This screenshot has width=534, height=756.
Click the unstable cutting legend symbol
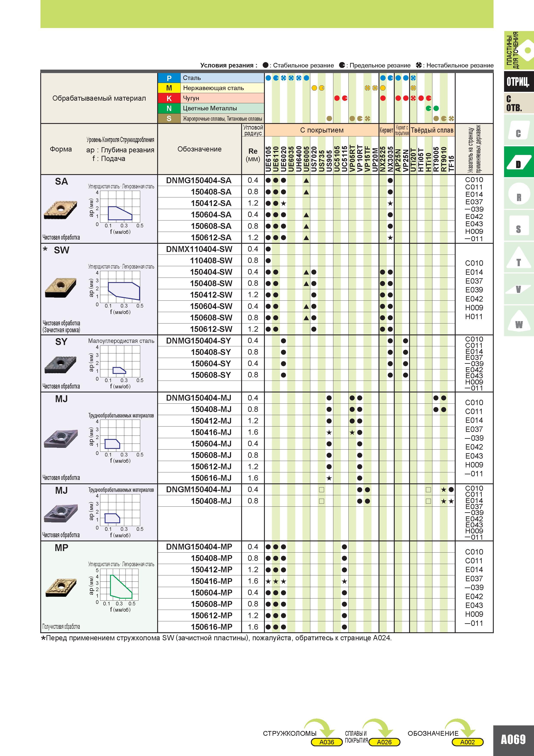(419, 65)
